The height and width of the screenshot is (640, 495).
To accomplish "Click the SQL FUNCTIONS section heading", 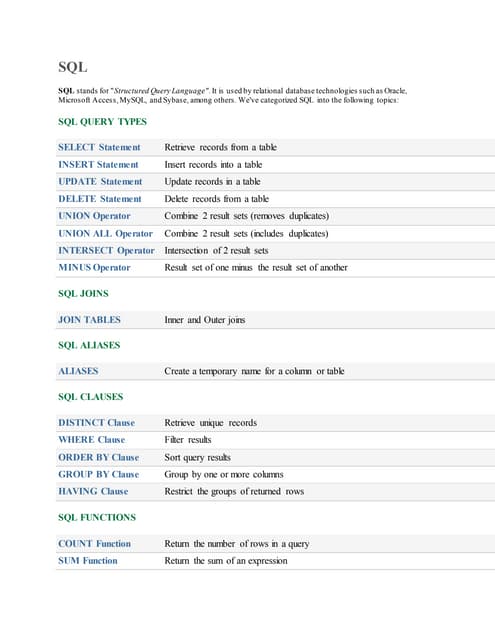I will (x=97, y=518).
